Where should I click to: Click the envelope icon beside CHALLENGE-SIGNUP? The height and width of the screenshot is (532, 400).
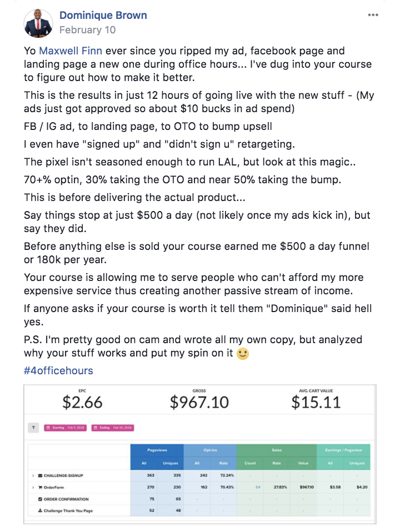click(x=40, y=475)
